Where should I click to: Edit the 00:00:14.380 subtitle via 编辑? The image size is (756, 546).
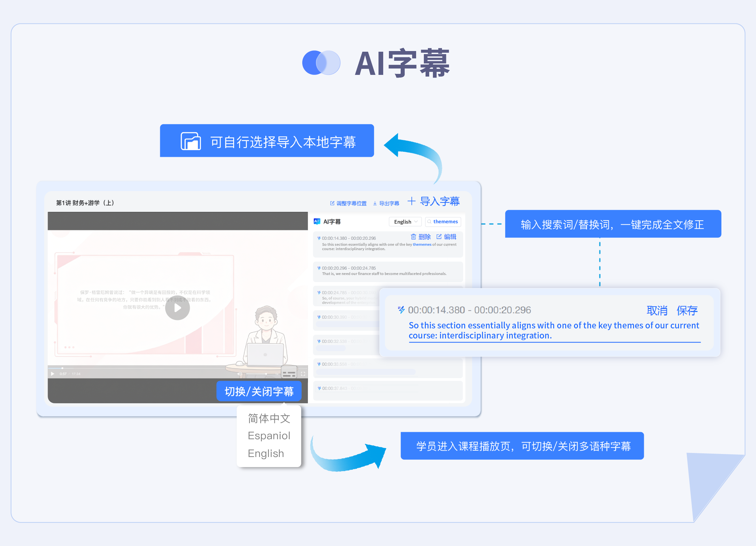446,237
